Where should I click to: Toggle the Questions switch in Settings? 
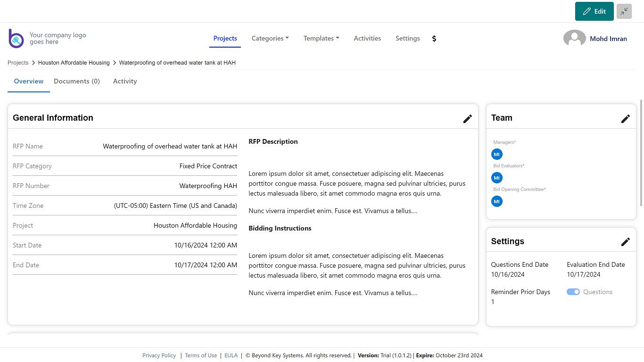click(573, 292)
